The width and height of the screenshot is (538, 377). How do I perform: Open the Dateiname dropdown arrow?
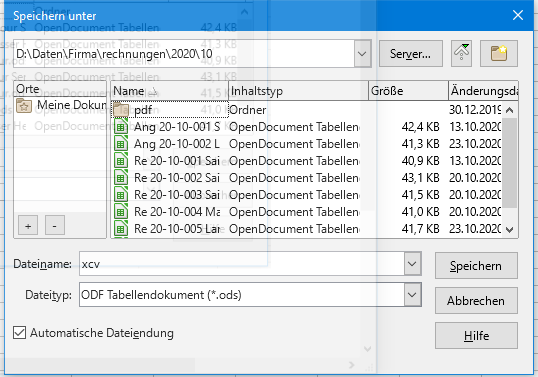[412, 264]
